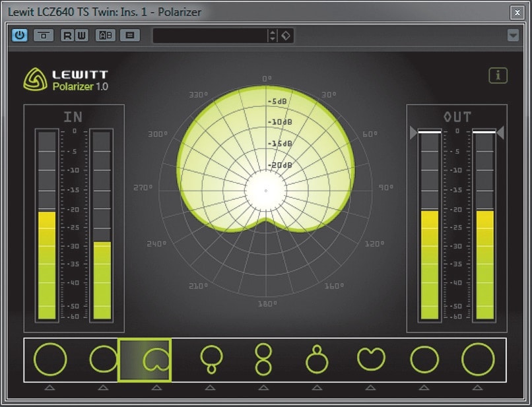
Task: Close the Polarizer plugin window
Action: click(517, 13)
